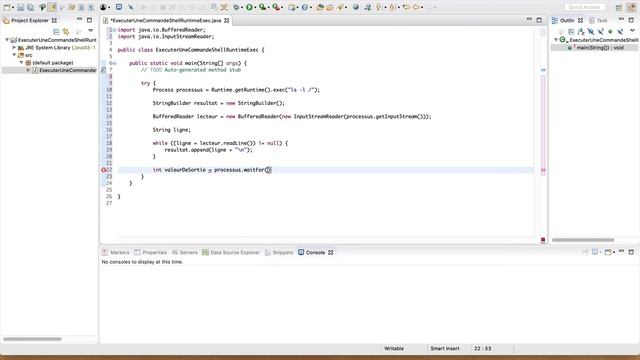Click the 'Writable' status bar entry
The image size is (640, 360).
(x=394, y=349)
